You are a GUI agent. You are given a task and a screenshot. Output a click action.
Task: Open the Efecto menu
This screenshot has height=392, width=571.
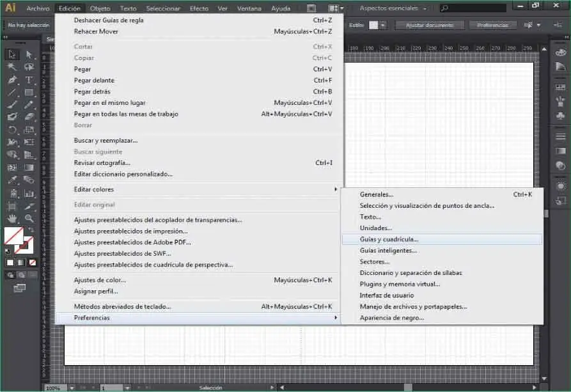[x=199, y=8]
